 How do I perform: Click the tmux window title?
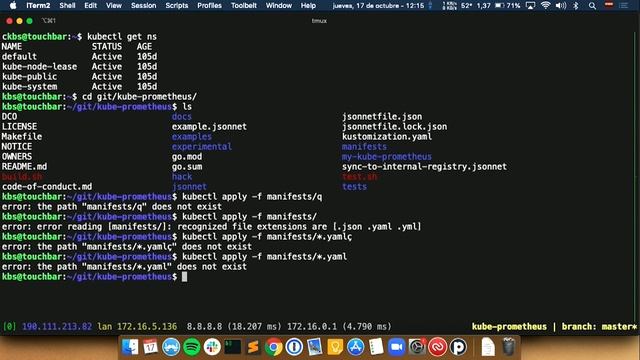319,21
